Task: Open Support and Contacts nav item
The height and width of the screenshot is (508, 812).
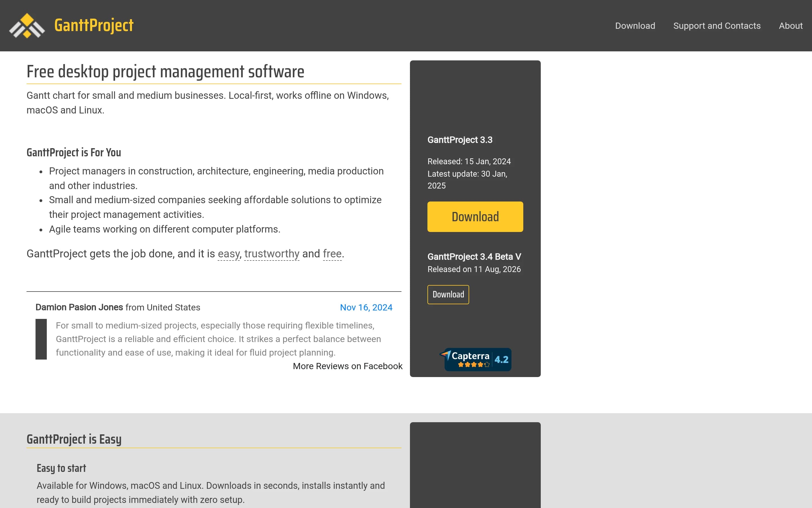Action: [x=717, y=26]
